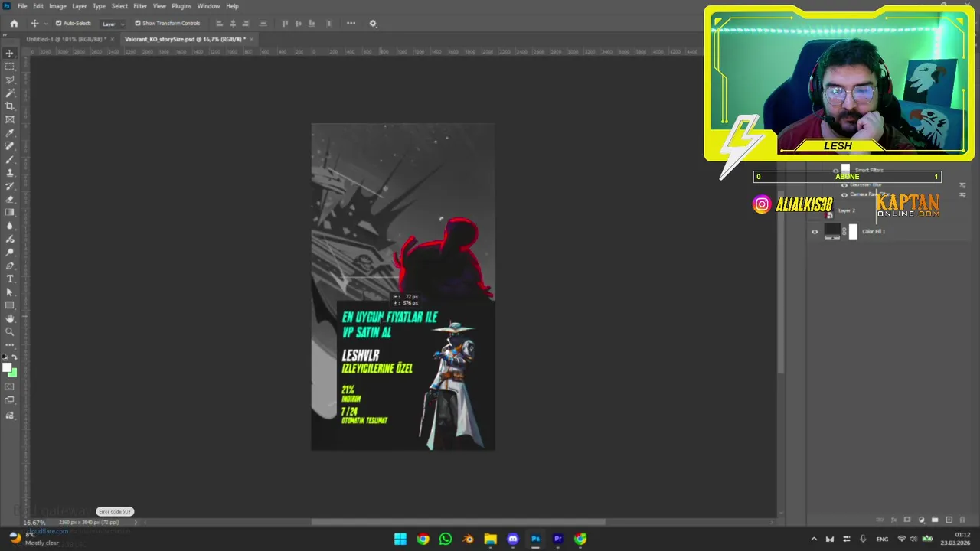Add a layer mask
The height and width of the screenshot is (551, 980).
pyautogui.click(x=907, y=520)
